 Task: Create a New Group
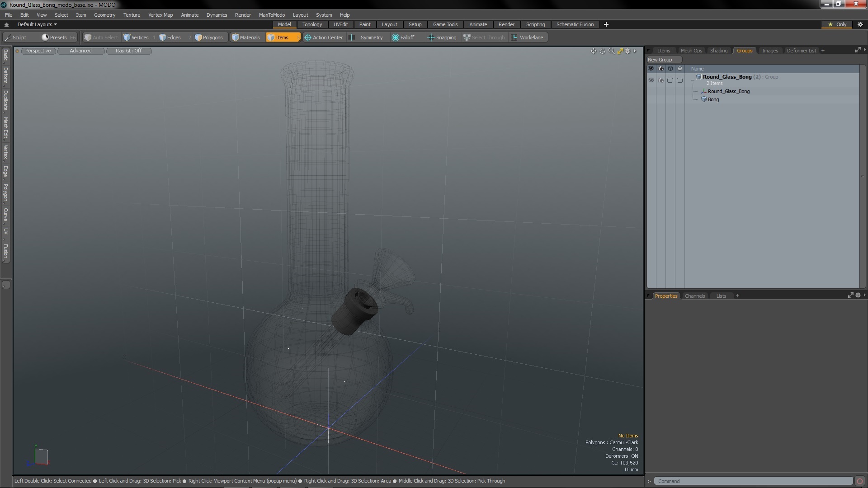click(x=664, y=60)
